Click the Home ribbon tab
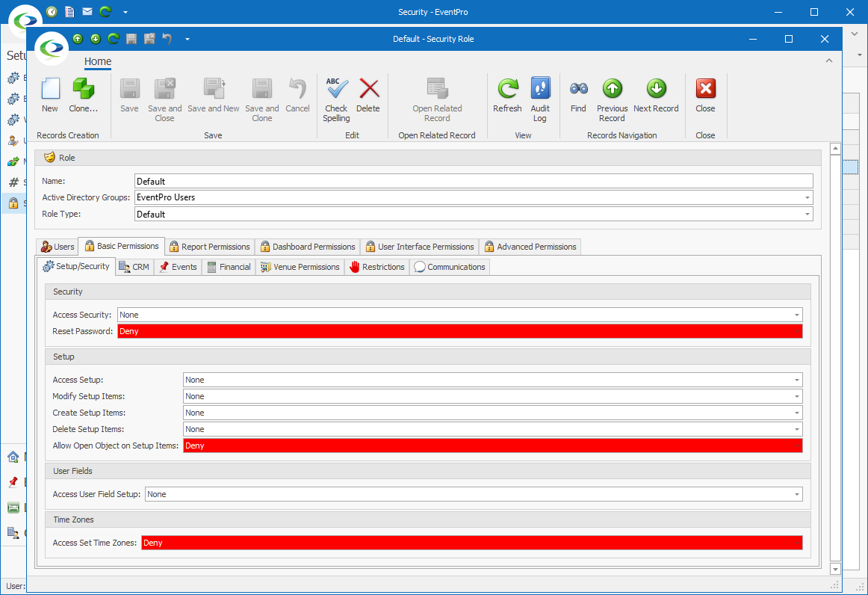 tap(98, 61)
